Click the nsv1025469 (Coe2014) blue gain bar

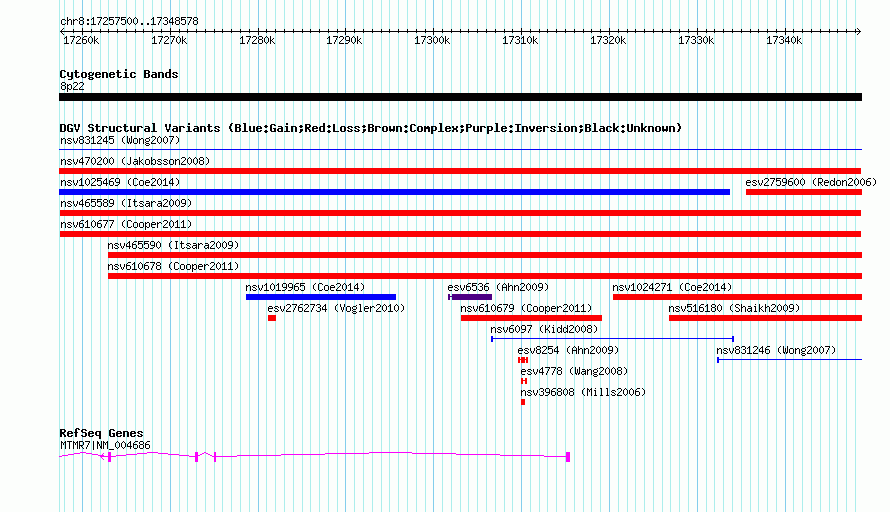click(x=394, y=192)
